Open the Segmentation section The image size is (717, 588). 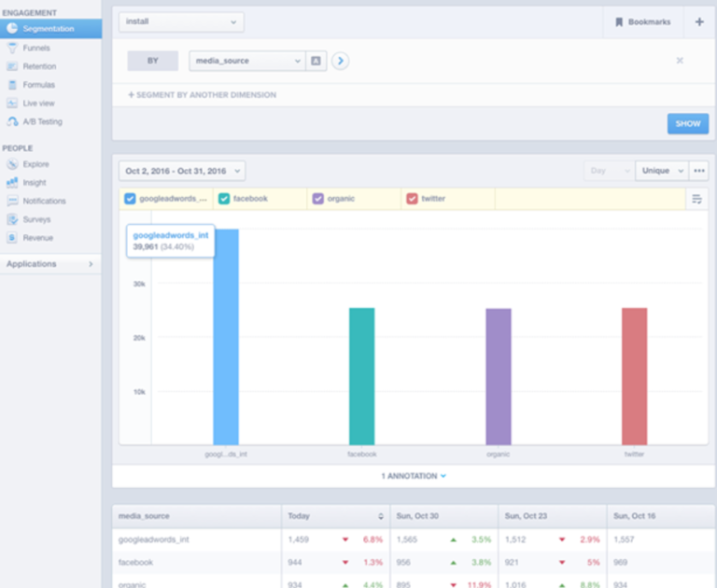point(50,28)
